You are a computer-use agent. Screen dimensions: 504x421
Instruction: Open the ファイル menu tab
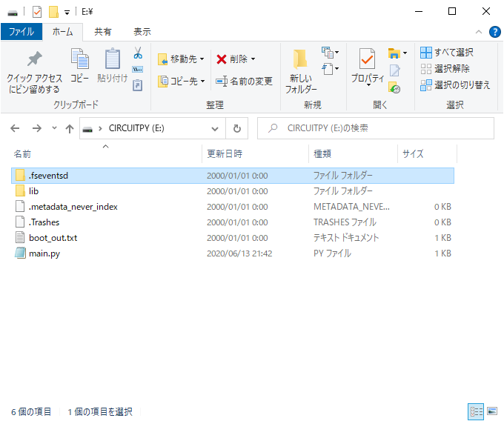tap(21, 32)
